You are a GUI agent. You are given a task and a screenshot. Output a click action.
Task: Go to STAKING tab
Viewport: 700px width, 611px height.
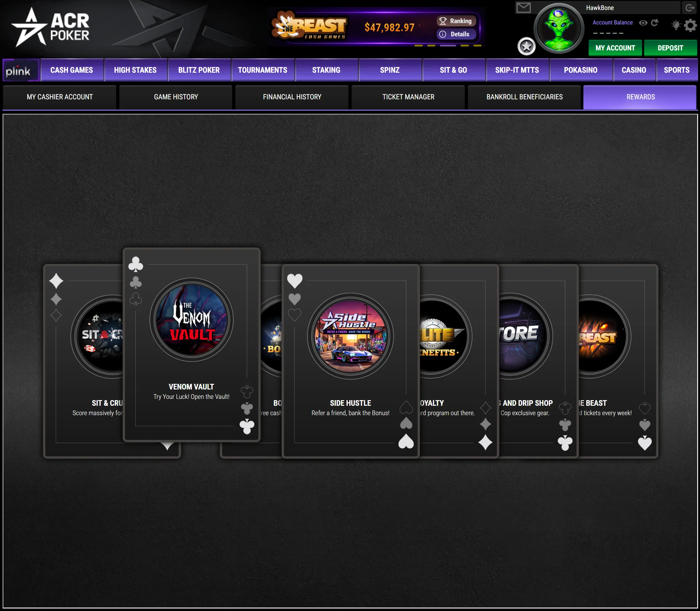point(326,70)
